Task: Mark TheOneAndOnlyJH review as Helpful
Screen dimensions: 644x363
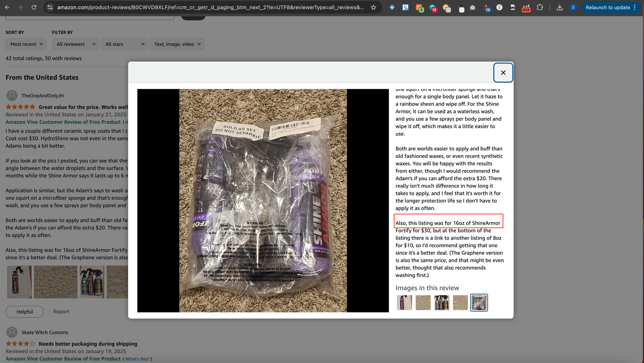Action: tap(25, 312)
